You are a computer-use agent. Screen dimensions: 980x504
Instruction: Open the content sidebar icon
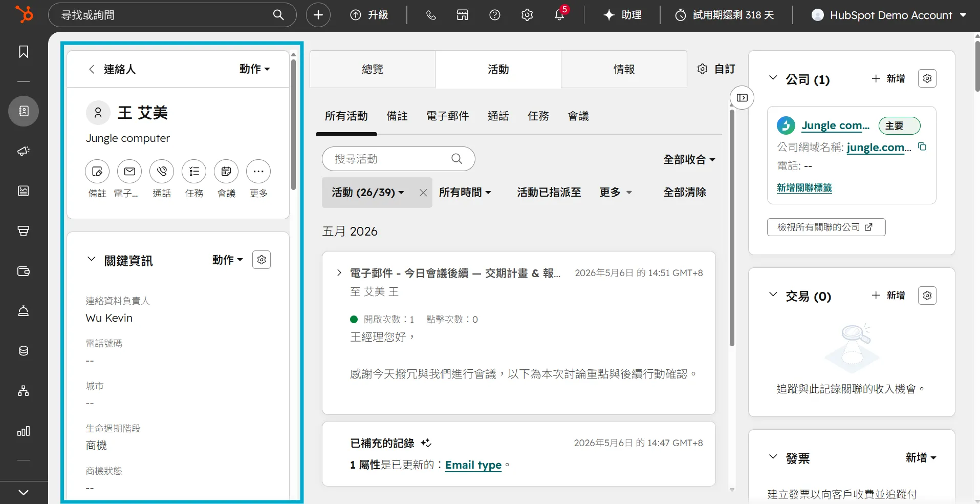tap(24, 191)
